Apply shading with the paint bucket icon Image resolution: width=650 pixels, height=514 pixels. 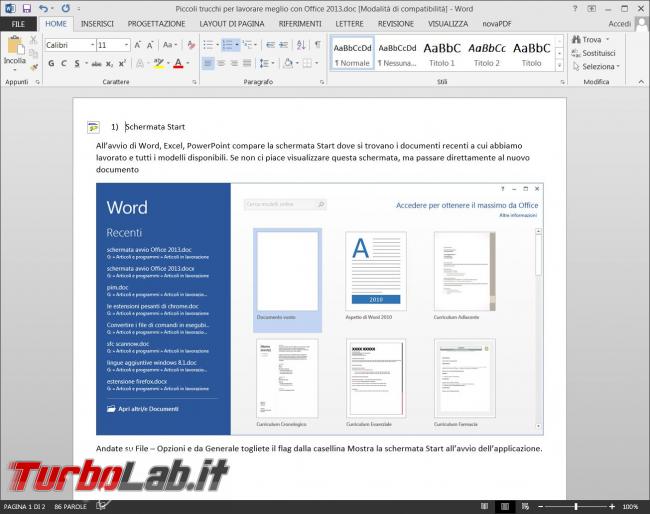289,63
